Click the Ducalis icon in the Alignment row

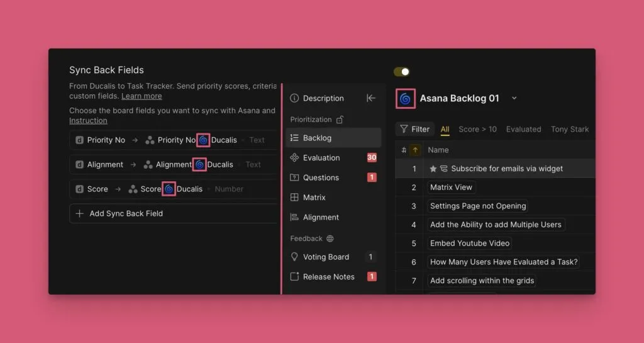[199, 164]
